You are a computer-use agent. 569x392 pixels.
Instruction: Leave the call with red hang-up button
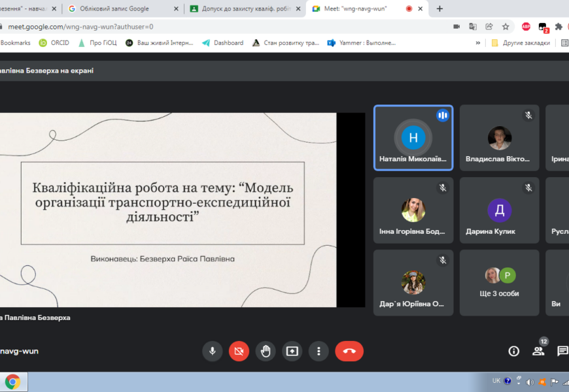click(349, 351)
